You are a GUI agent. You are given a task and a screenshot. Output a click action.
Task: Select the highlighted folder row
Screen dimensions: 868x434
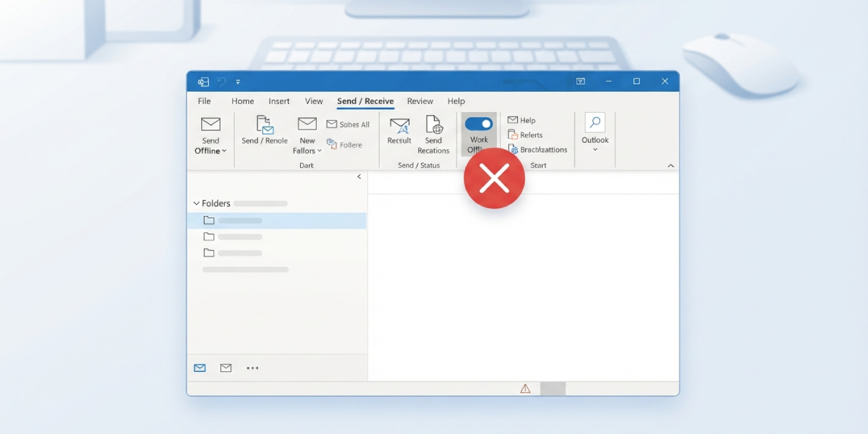tap(277, 221)
